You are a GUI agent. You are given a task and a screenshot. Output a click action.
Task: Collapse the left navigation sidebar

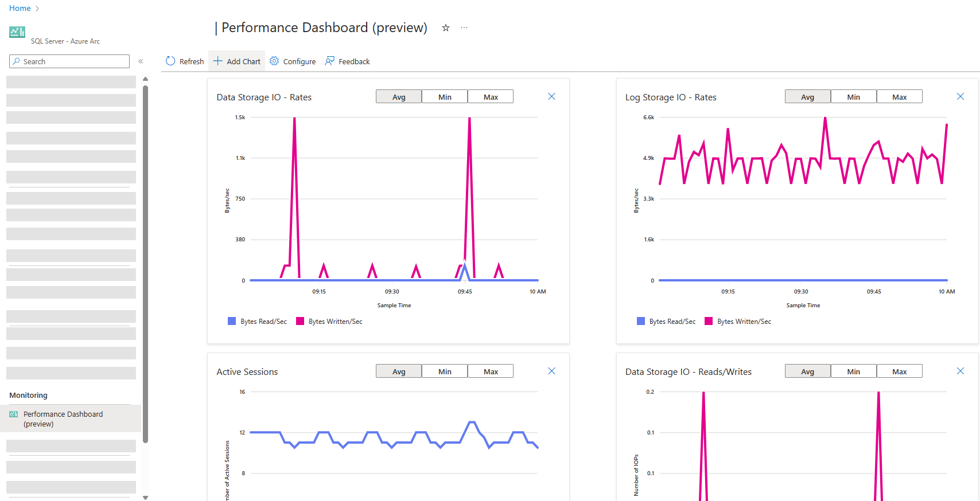click(141, 61)
